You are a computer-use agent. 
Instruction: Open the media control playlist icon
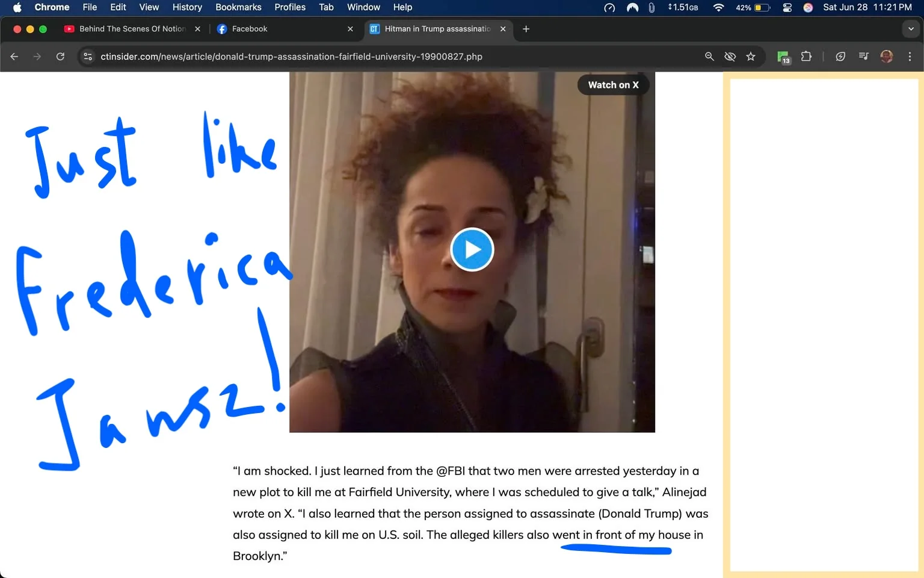click(863, 57)
